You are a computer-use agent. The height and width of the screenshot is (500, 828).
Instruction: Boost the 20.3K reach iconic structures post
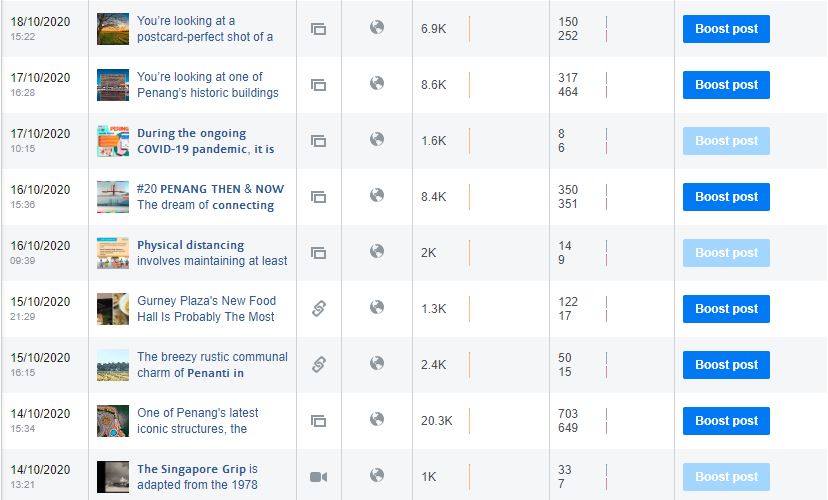tap(726, 421)
